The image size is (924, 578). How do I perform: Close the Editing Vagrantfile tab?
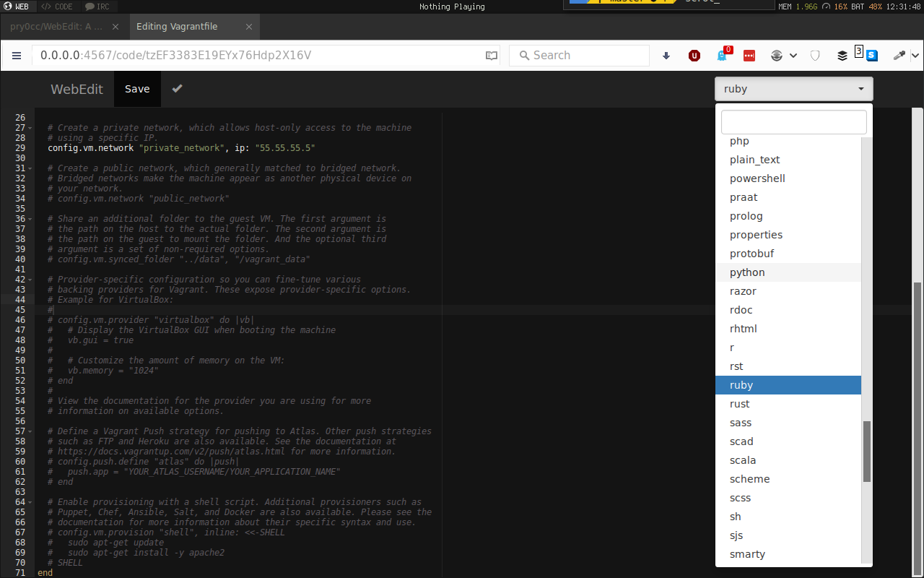click(x=249, y=27)
